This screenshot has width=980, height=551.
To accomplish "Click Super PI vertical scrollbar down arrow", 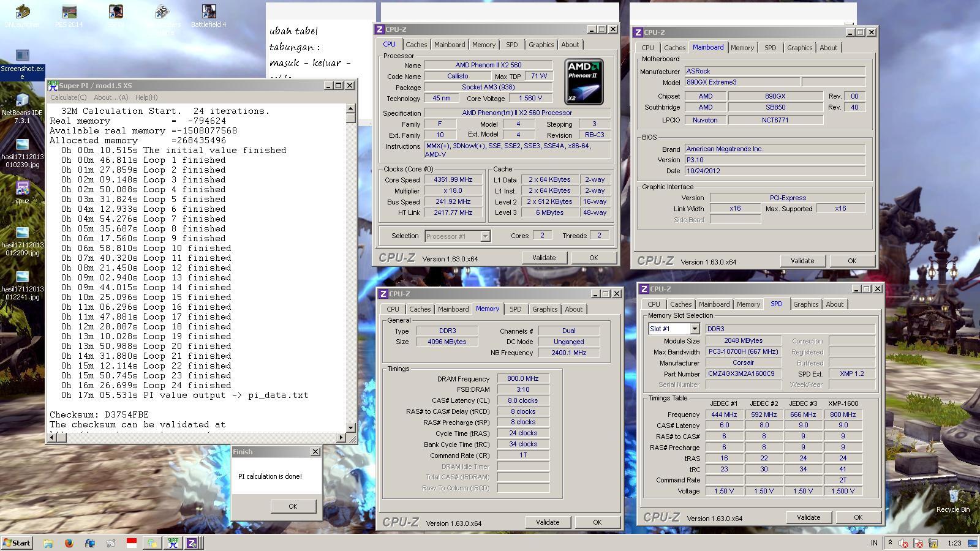I will click(351, 427).
